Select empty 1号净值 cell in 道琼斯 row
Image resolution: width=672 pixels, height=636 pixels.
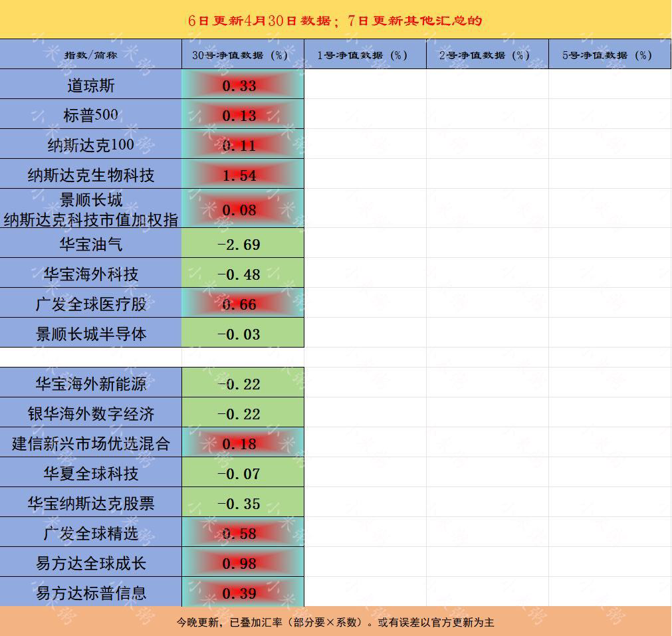point(365,84)
